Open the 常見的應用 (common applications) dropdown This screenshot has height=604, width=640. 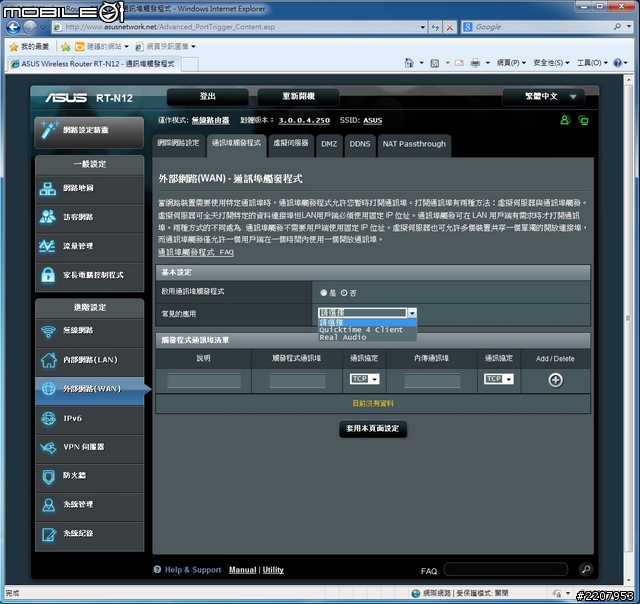pyautogui.click(x=367, y=313)
